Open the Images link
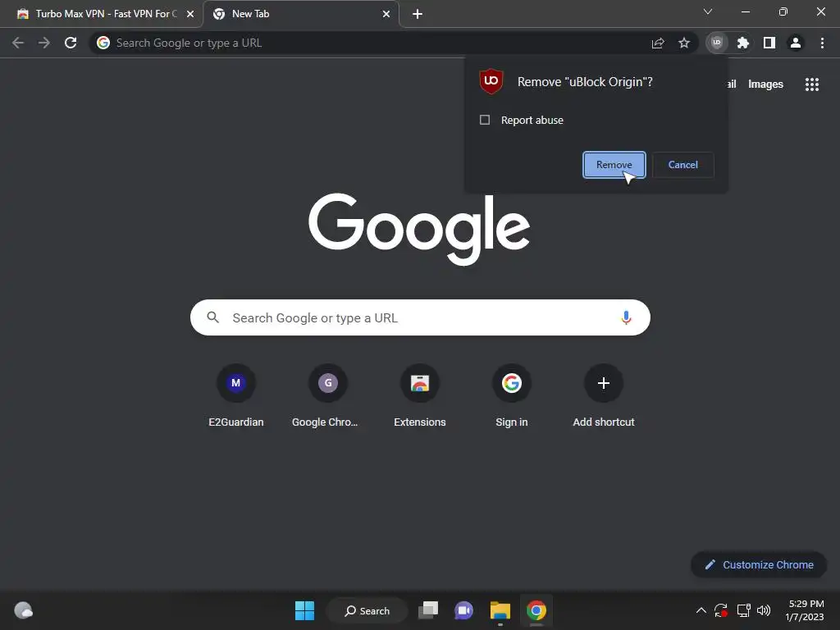 [765, 84]
